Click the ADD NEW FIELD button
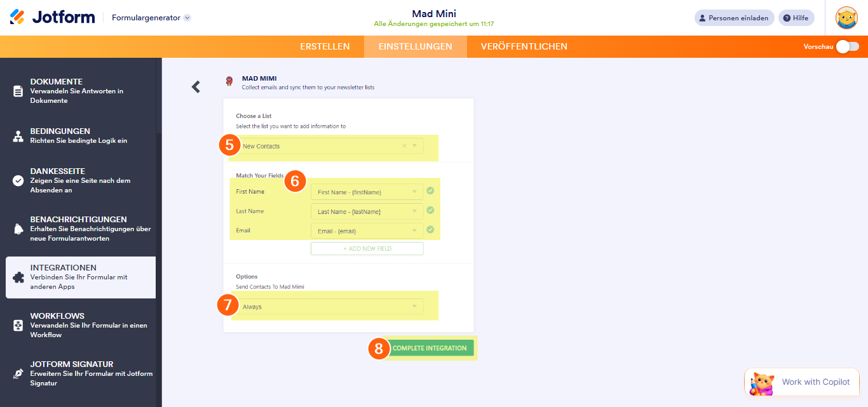Viewport: 868px width, 407px height. [367, 248]
